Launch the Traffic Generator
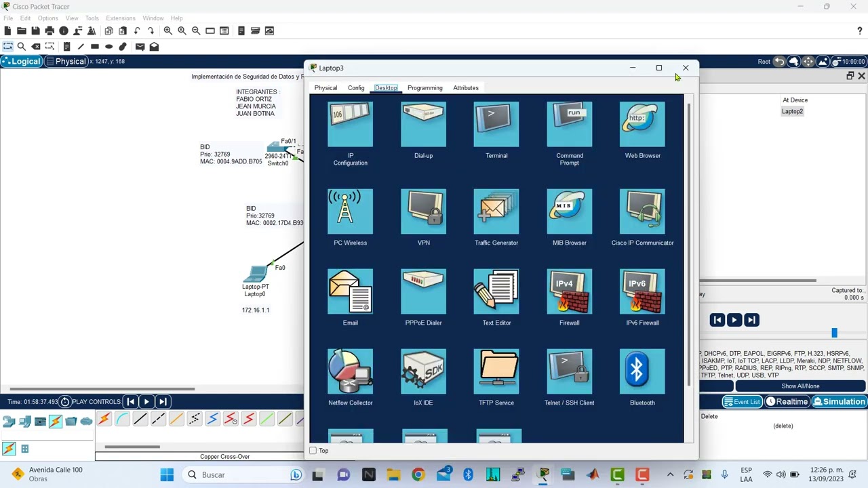The height and width of the screenshot is (488, 868). point(496,211)
